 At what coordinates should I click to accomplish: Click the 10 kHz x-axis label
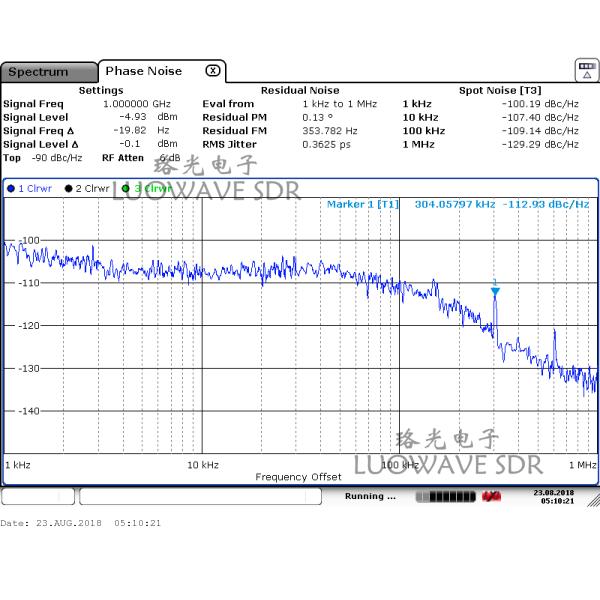203,465
